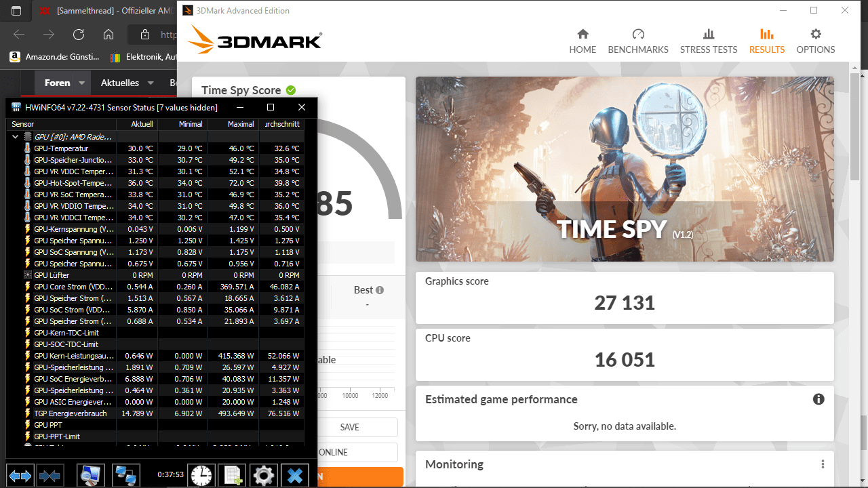Open 3DMark OPTIONS
868x488 pixels.
pos(816,41)
